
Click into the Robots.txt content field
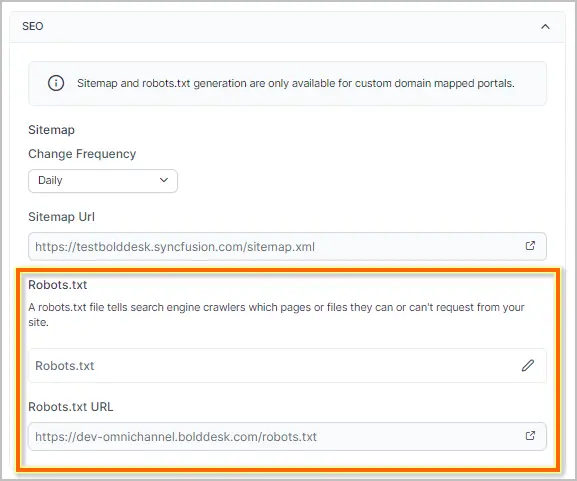tap(287, 365)
